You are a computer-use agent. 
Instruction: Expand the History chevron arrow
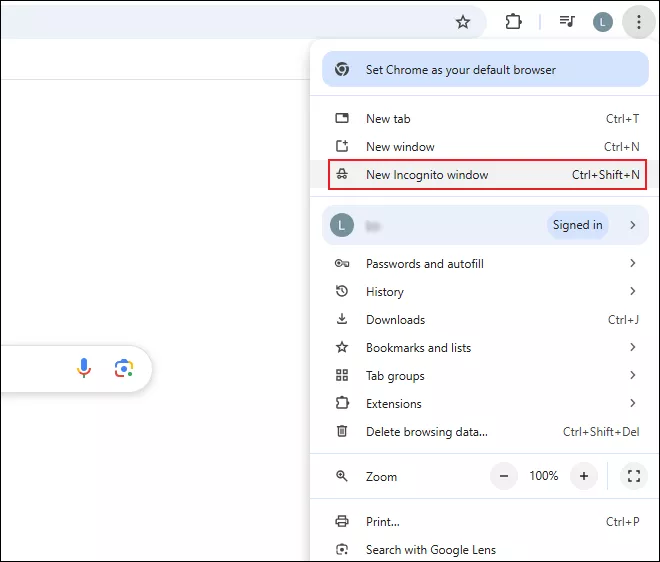pos(633,291)
